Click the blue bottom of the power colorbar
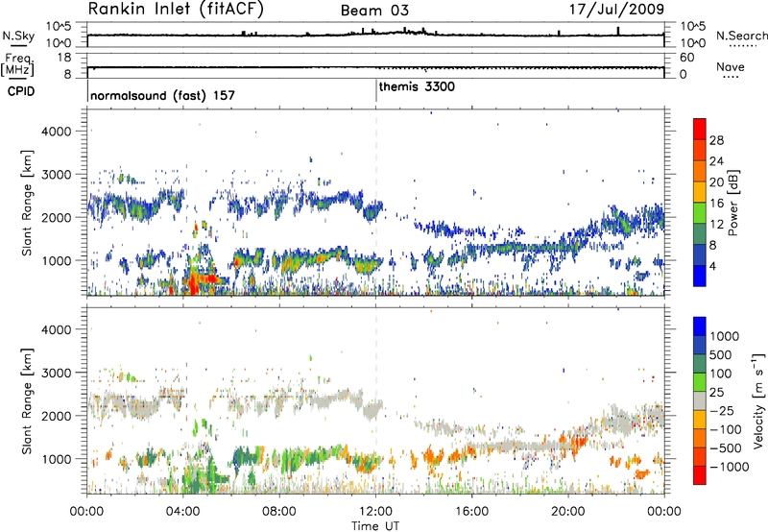768x532 pixels. (x=700, y=276)
